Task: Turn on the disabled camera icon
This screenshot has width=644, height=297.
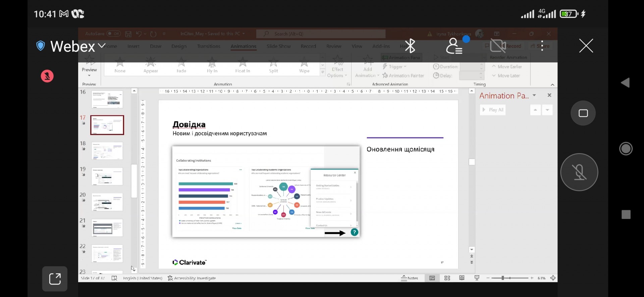Action: point(498,46)
